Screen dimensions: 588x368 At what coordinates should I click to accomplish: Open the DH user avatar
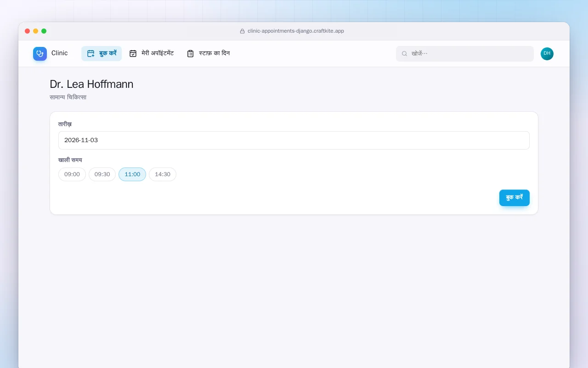click(x=547, y=54)
